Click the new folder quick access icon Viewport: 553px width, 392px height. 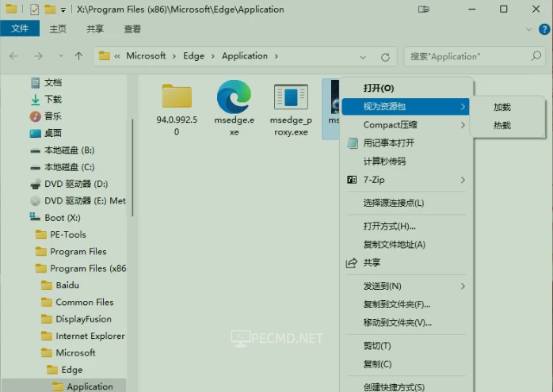50,10
